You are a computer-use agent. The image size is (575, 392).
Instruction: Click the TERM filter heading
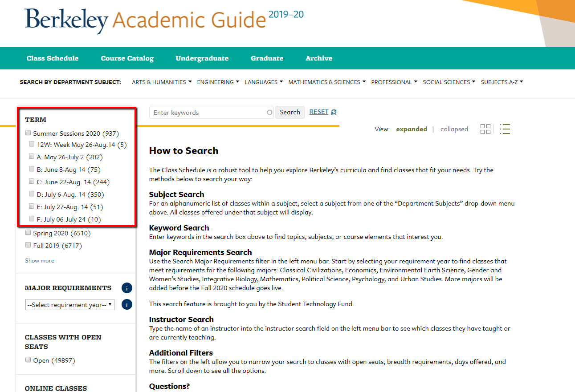(x=36, y=120)
